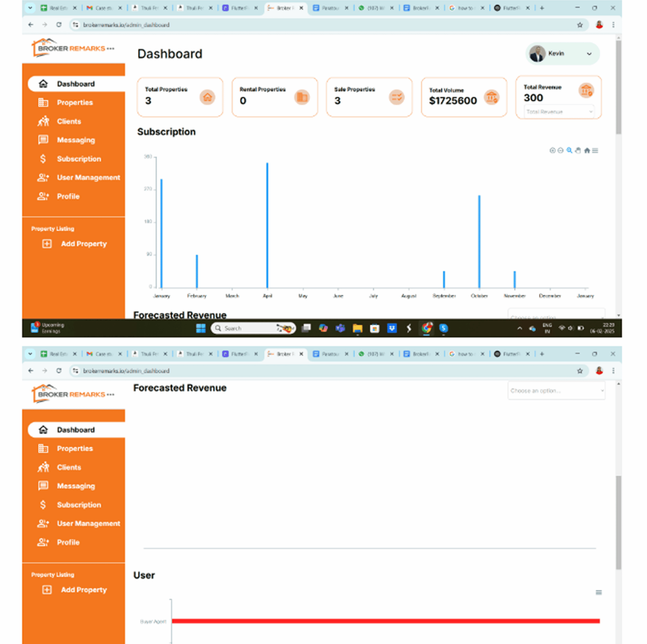
Task: Open the User chart hamburger menu
Action: pos(599,592)
